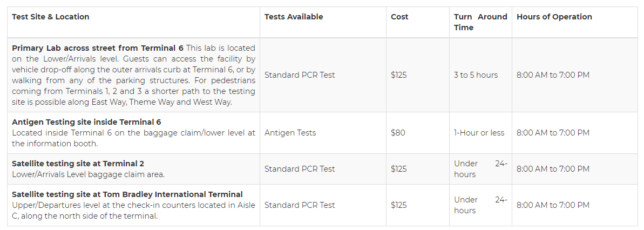Select the Tom Bradley row 'Standard PCR Test' cell
644x230 pixels.
click(x=300, y=205)
